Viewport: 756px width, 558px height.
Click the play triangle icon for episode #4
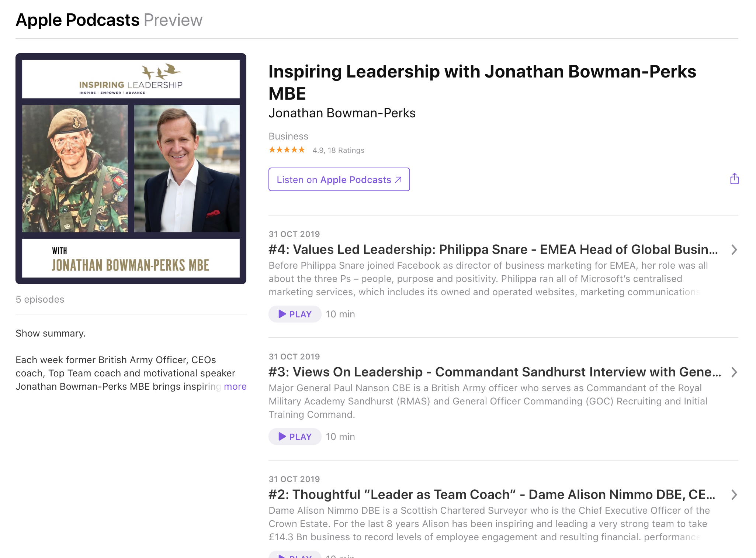point(282,314)
